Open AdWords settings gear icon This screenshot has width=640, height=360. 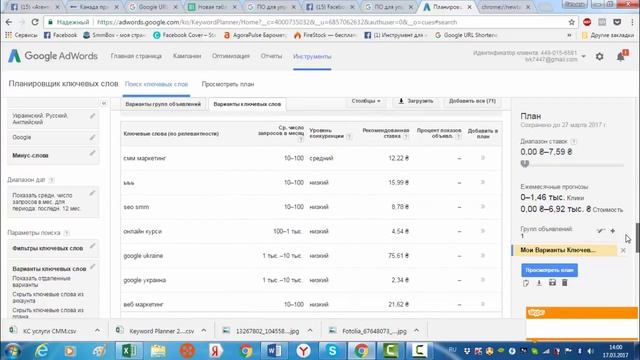tap(600, 57)
